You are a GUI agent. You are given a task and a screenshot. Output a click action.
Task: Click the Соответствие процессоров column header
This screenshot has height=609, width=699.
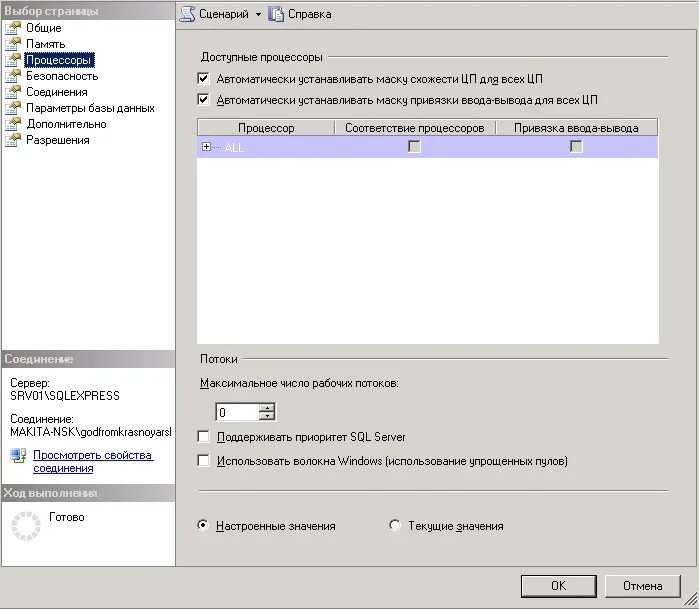pyautogui.click(x=415, y=128)
